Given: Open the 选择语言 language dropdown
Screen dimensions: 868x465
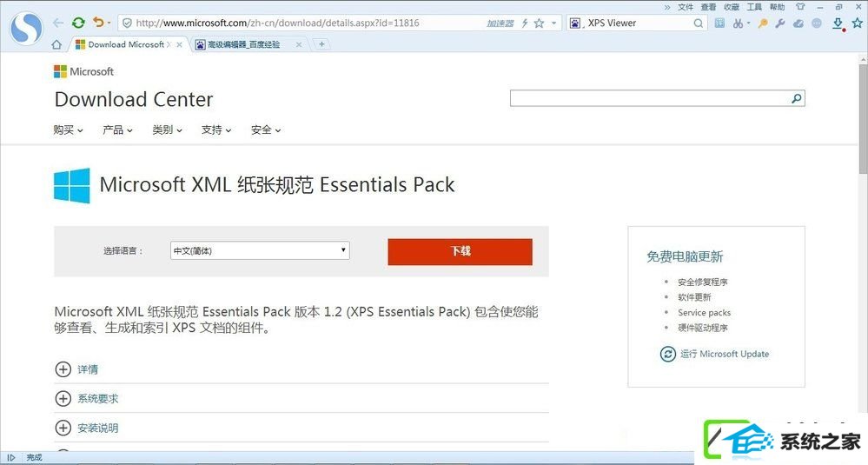Looking at the screenshot, I should tap(260, 250).
